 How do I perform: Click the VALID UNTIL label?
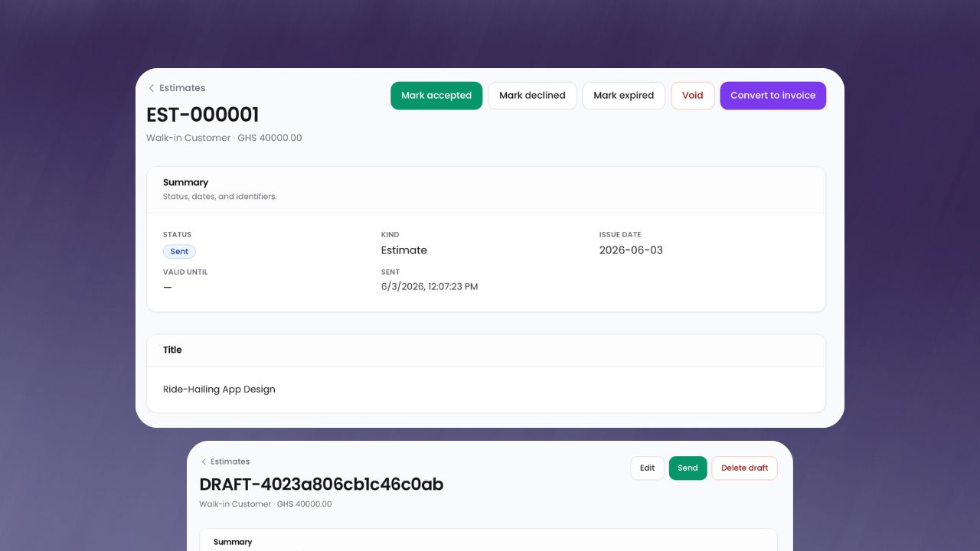(x=185, y=272)
